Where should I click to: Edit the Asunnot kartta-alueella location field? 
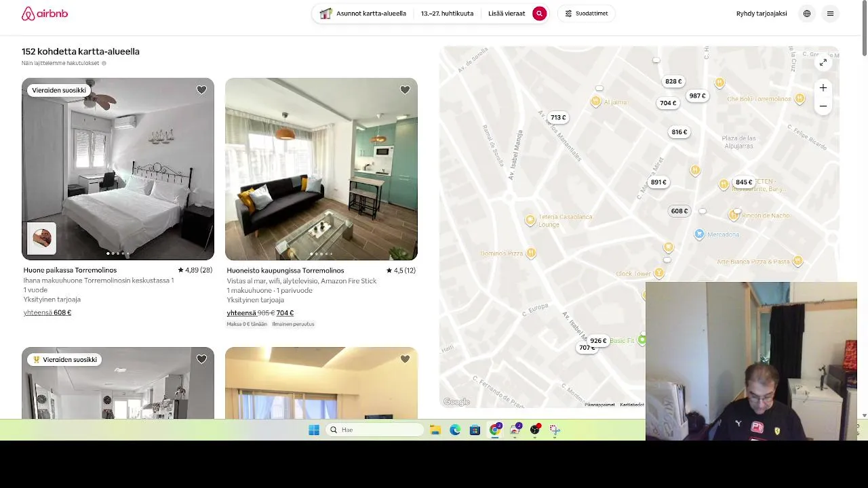pos(363,14)
